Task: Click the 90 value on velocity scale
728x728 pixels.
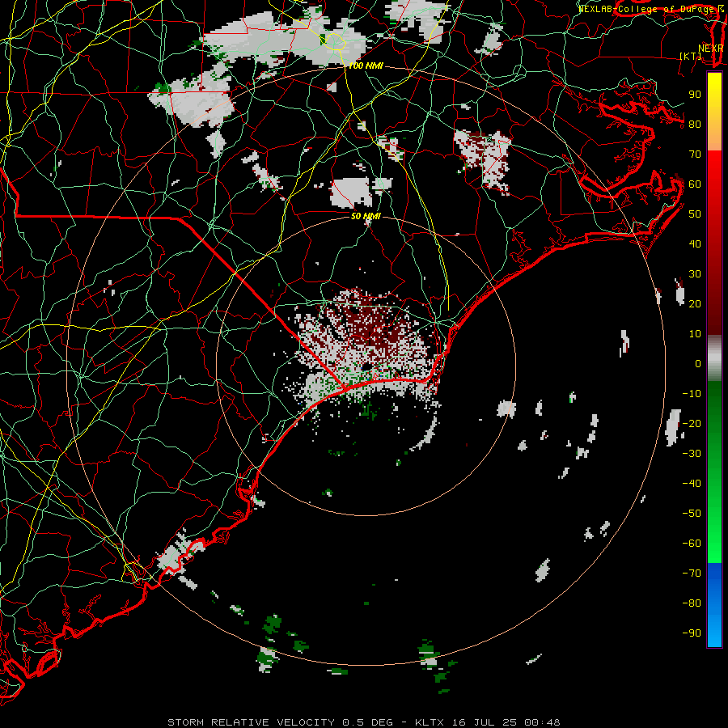Action: coord(695,95)
